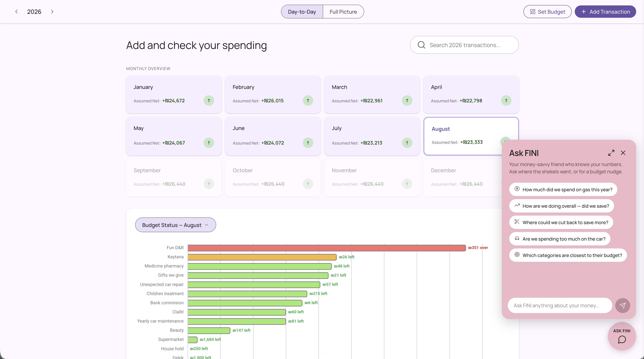Click the Unexpected car repair bar
Viewport: 644px width, 359px height.
254,284
